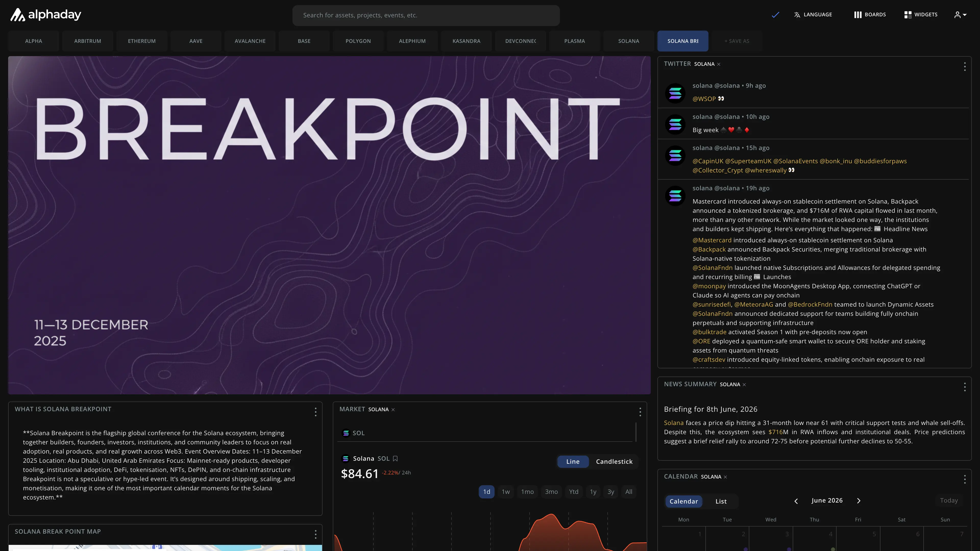Open the @craftsdev mention link
Screen dimensions: 980x551
pos(709,360)
